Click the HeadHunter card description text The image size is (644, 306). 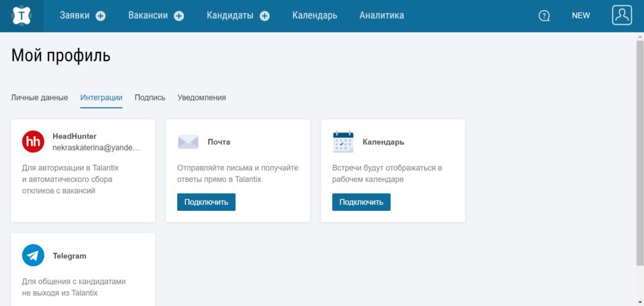point(70,179)
